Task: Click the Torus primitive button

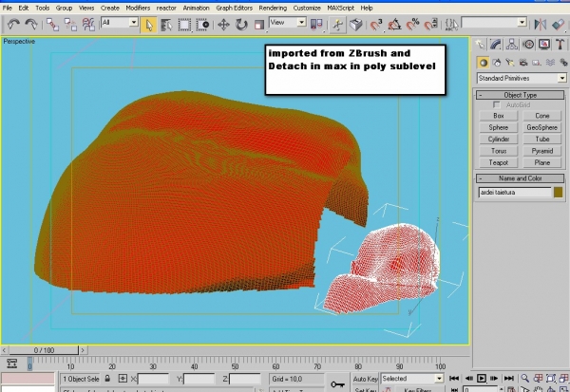Action: pyautogui.click(x=499, y=151)
